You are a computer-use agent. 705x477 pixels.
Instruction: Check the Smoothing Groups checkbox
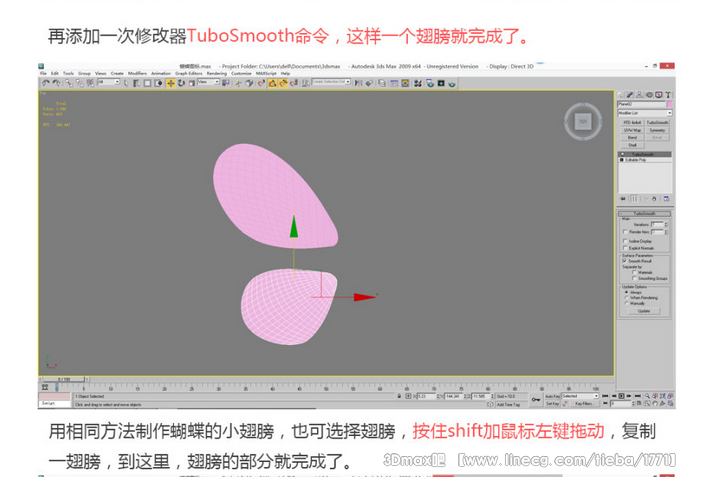click(634, 278)
